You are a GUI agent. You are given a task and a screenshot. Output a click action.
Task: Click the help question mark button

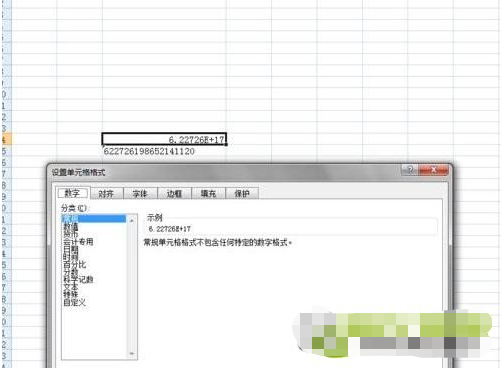click(x=410, y=170)
